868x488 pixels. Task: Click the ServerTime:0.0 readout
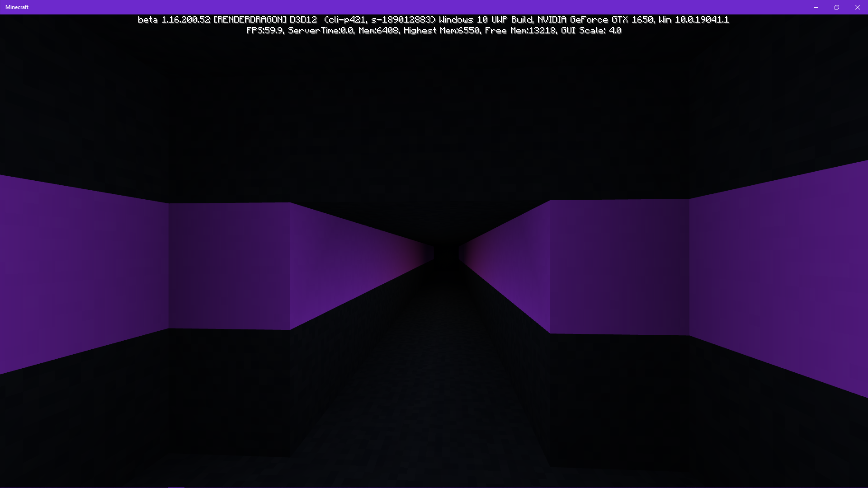321,31
